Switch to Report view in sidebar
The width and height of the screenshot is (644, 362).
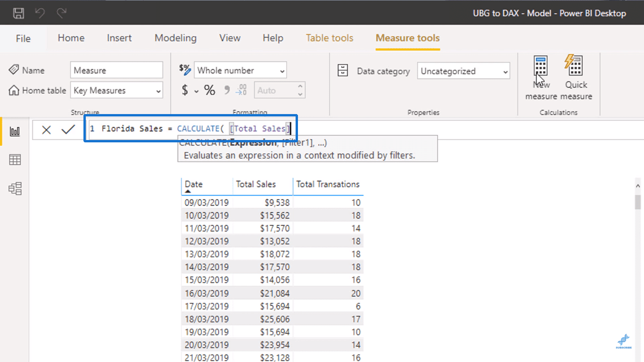(15, 132)
